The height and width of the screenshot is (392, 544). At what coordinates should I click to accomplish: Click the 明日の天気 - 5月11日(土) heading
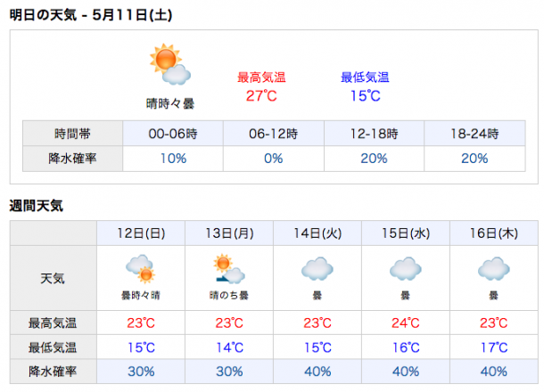pyautogui.click(x=91, y=15)
